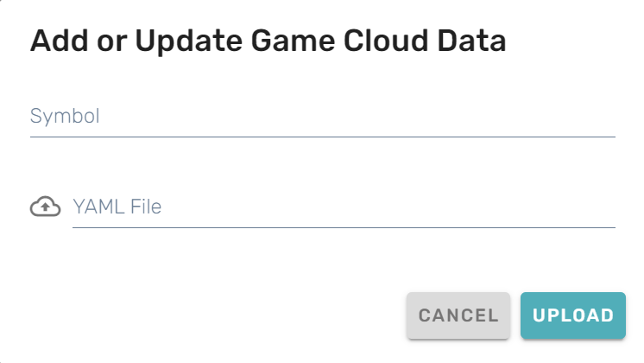Focus the YAML File upload input
Image resolution: width=644 pixels, height=363 pixels.
344,207
